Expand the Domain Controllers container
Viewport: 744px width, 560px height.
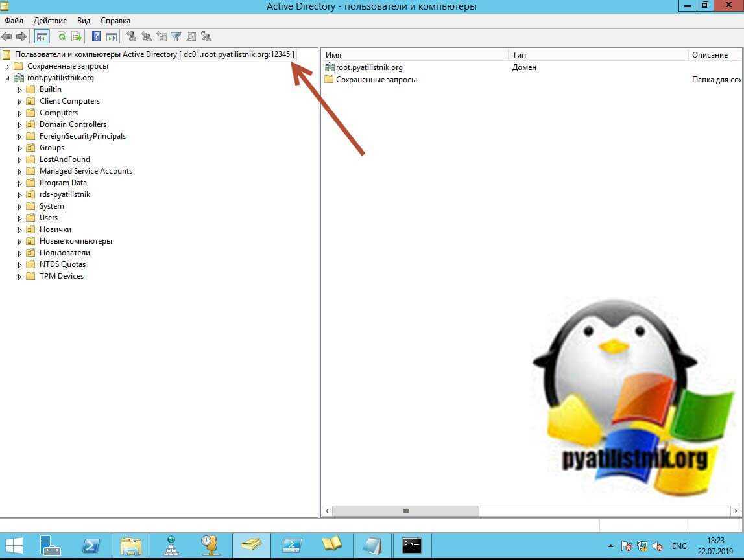[x=19, y=125]
